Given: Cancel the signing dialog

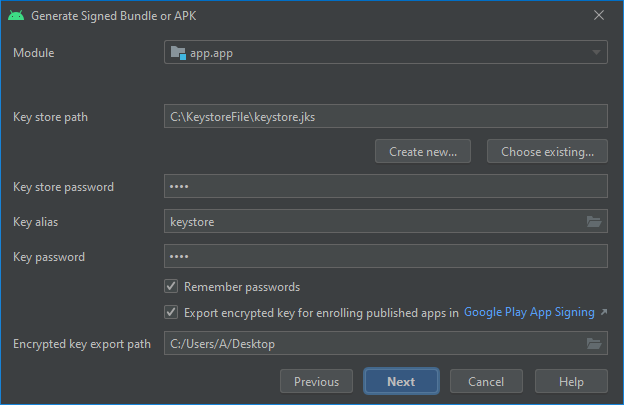Looking at the screenshot, I should coord(486,381).
